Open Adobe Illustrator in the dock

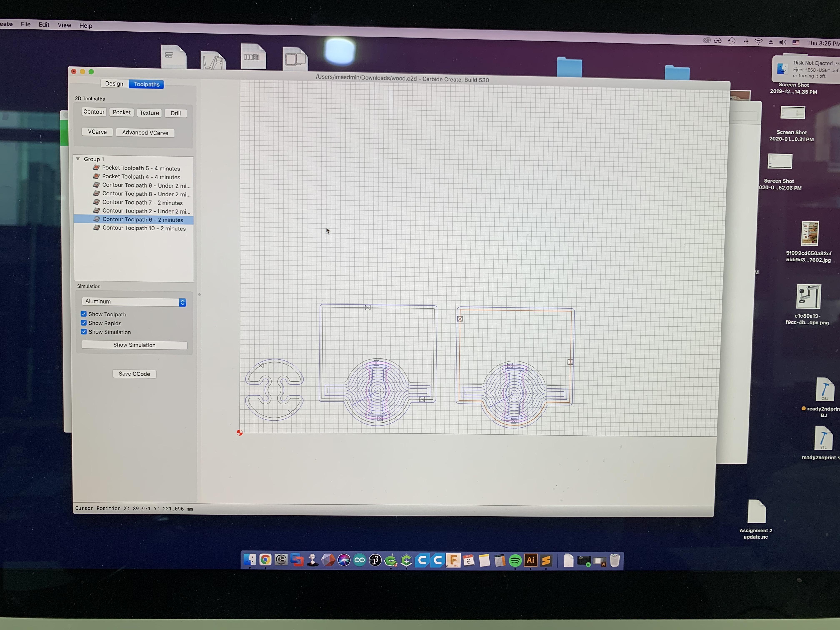530,560
